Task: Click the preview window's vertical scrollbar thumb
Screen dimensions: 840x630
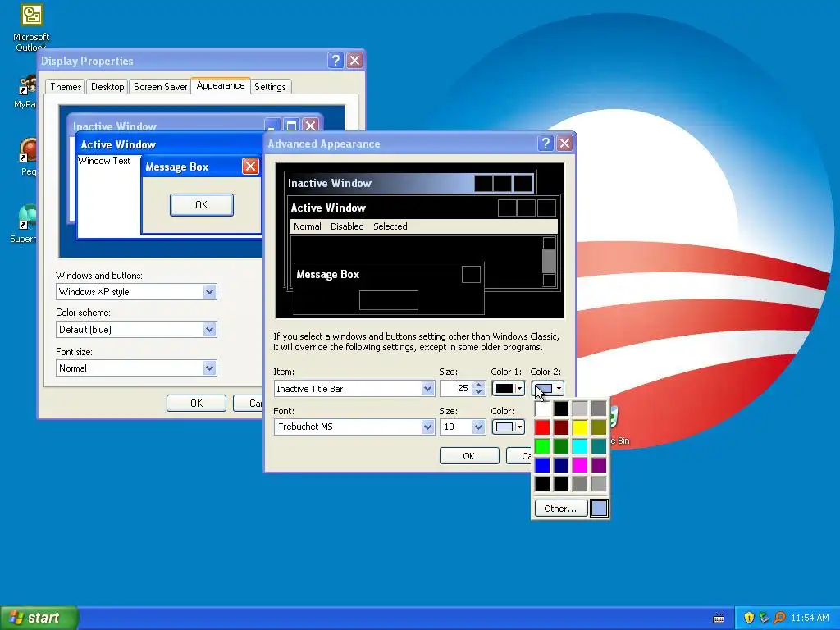Action: [x=549, y=262]
